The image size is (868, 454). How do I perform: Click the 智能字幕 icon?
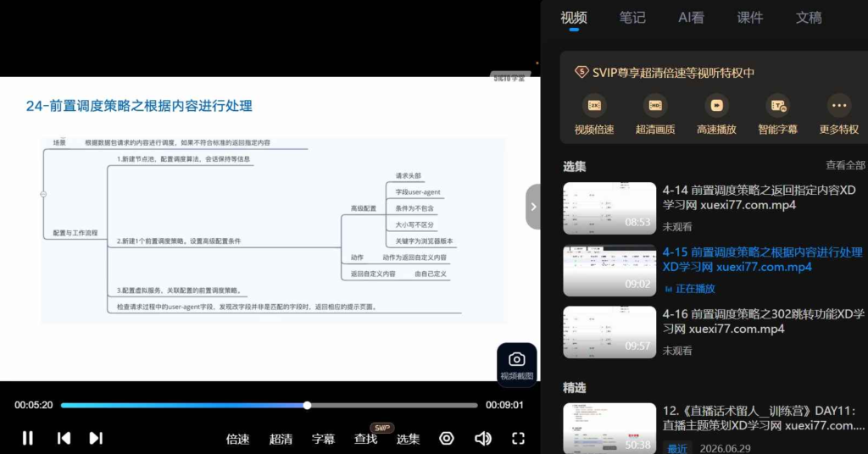778,105
